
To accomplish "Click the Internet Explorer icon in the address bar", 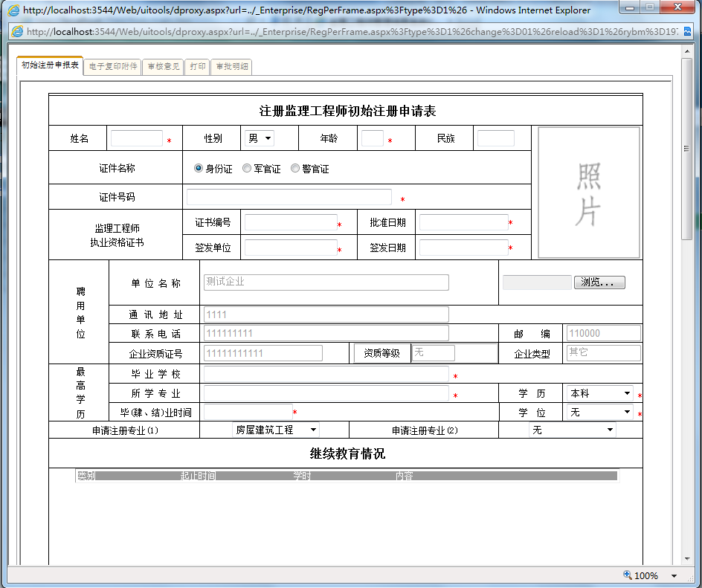I will coord(16,32).
